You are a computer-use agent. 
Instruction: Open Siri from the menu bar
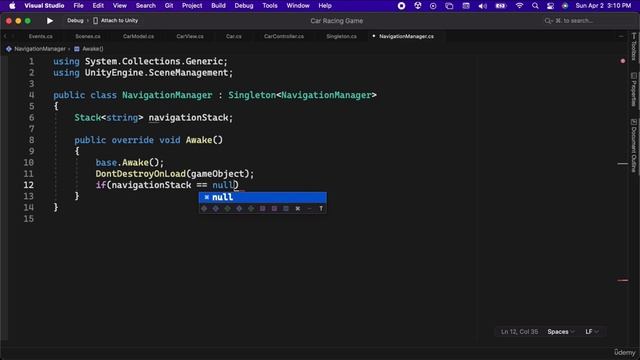[x=565, y=6]
